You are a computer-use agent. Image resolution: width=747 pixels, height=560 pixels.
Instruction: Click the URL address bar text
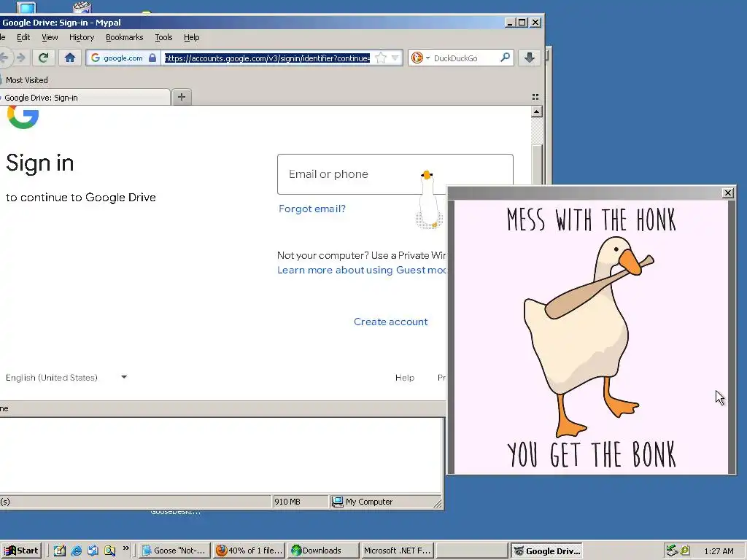tap(267, 58)
